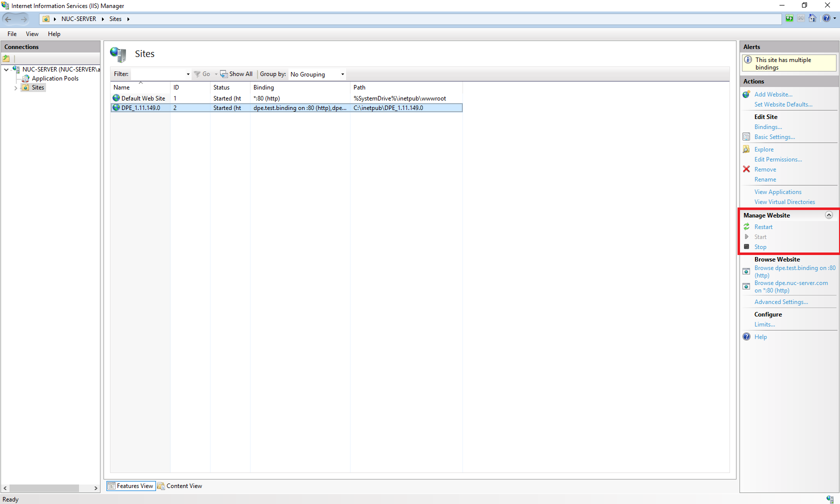The height and width of the screenshot is (504, 840).
Task: Open the Group by No Grouping dropdown
Action: coord(317,74)
